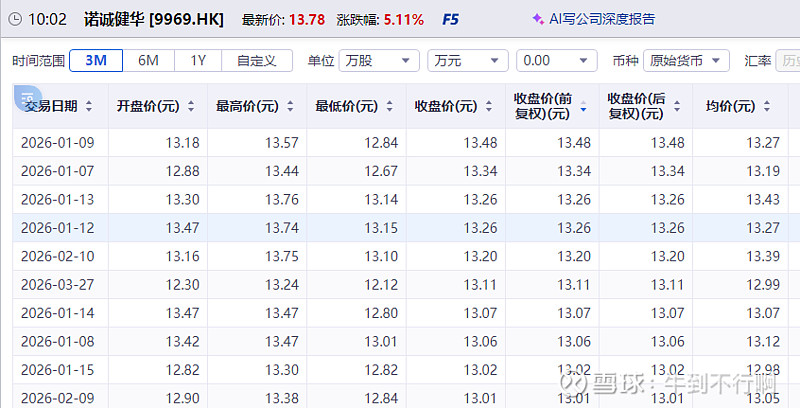The image size is (800, 408).
Task: Click the 开盘价(元) column header text
Action: [148, 106]
